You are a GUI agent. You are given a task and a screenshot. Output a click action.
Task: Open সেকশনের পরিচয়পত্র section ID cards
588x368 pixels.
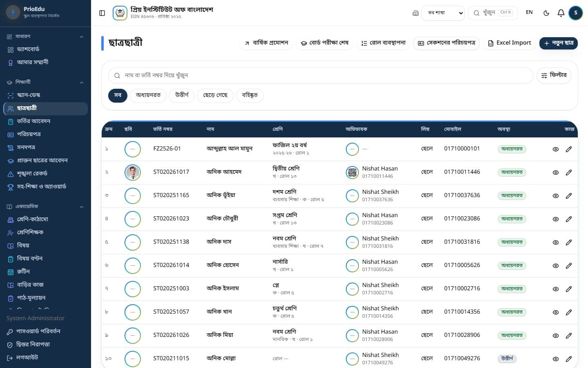tap(447, 43)
